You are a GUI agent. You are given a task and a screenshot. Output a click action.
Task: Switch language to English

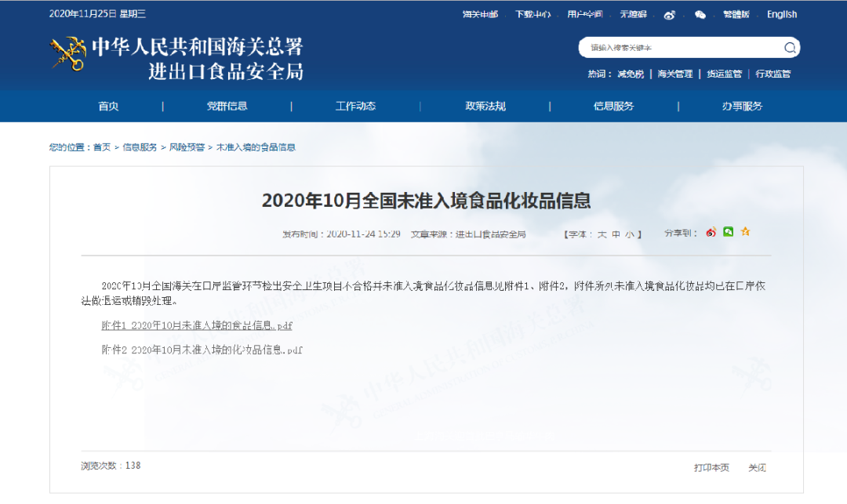point(781,15)
